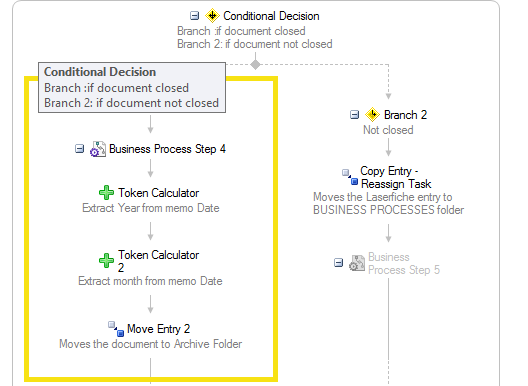
Task: Select the Branch 2 label text
Action: [x=405, y=115]
